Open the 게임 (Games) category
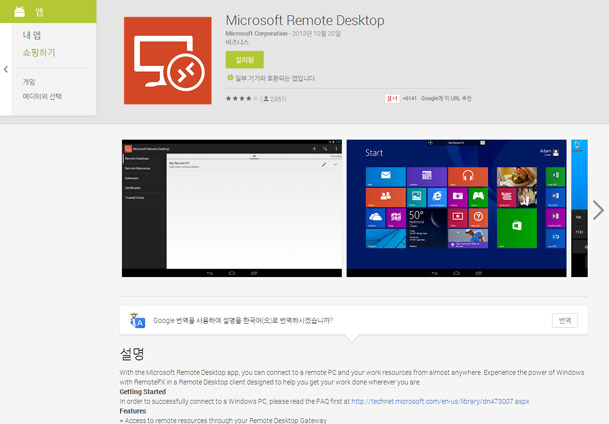Image resolution: width=609 pixels, height=424 pixels. [29, 82]
